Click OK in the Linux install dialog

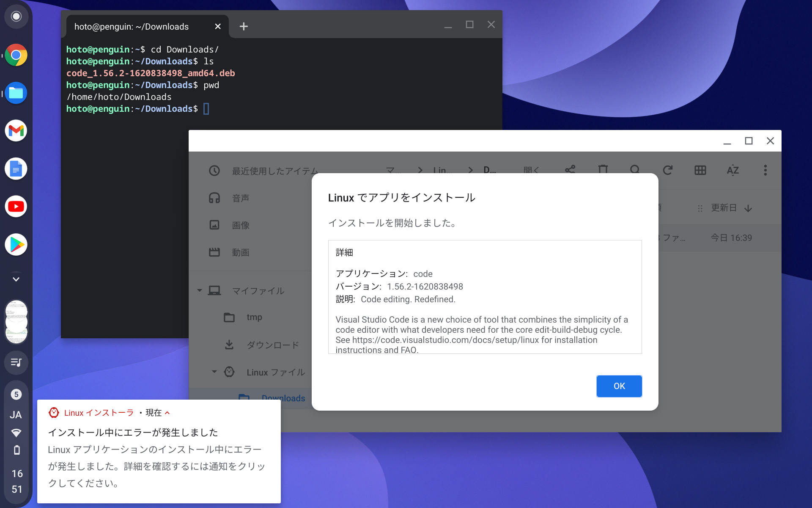[619, 386]
